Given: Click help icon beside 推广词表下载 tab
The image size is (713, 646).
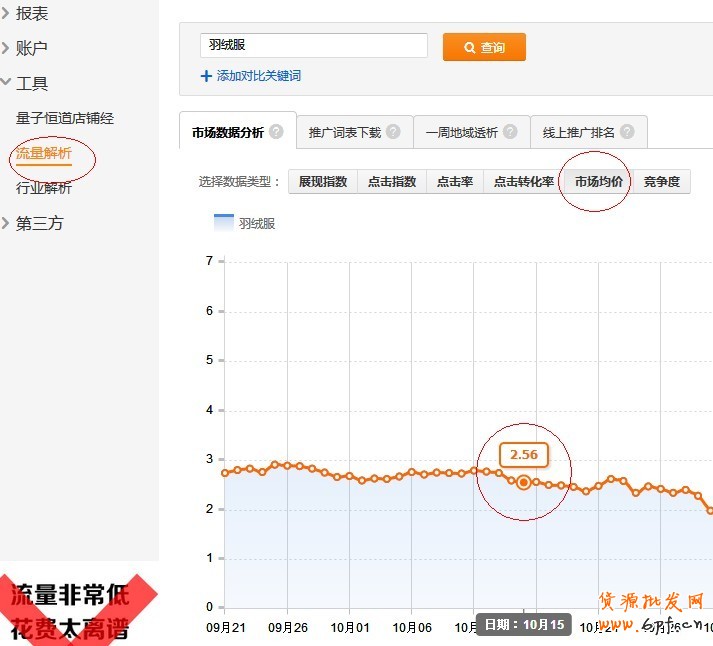Looking at the screenshot, I should pyautogui.click(x=393, y=132).
